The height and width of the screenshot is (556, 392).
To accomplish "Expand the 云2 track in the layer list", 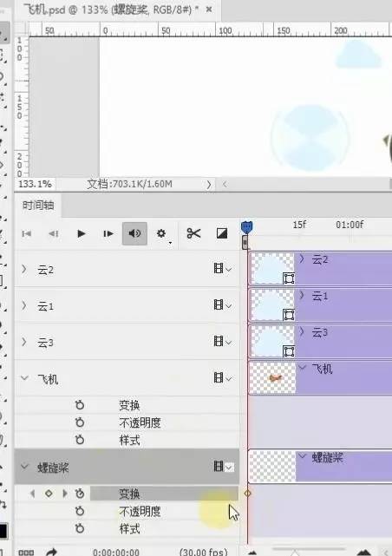I will tap(24, 270).
